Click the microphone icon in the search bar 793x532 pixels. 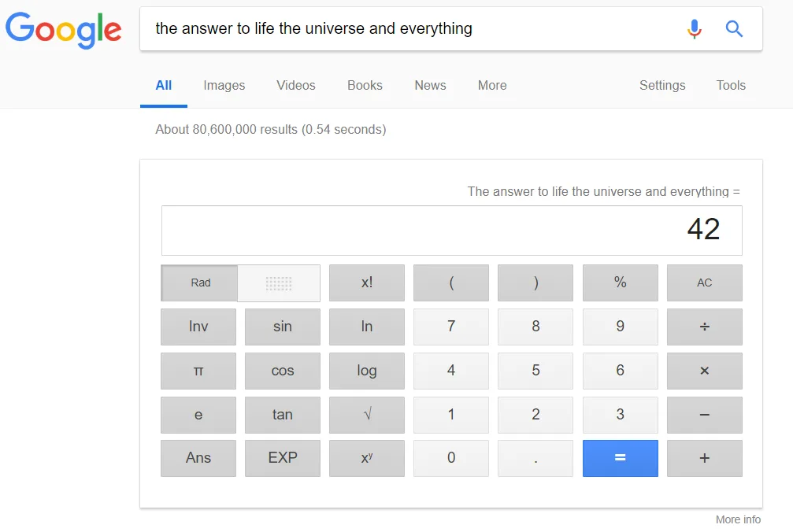click(x=694, y=28)
